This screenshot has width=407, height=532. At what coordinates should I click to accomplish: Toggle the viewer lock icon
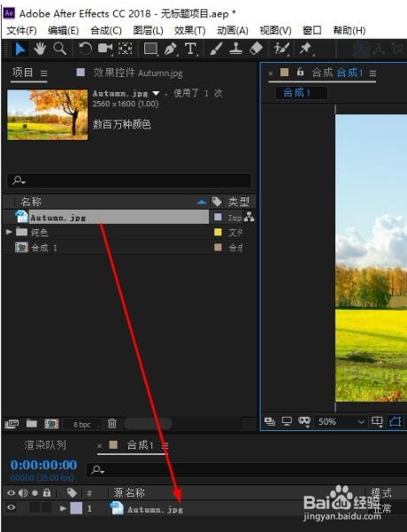point(300,72)
